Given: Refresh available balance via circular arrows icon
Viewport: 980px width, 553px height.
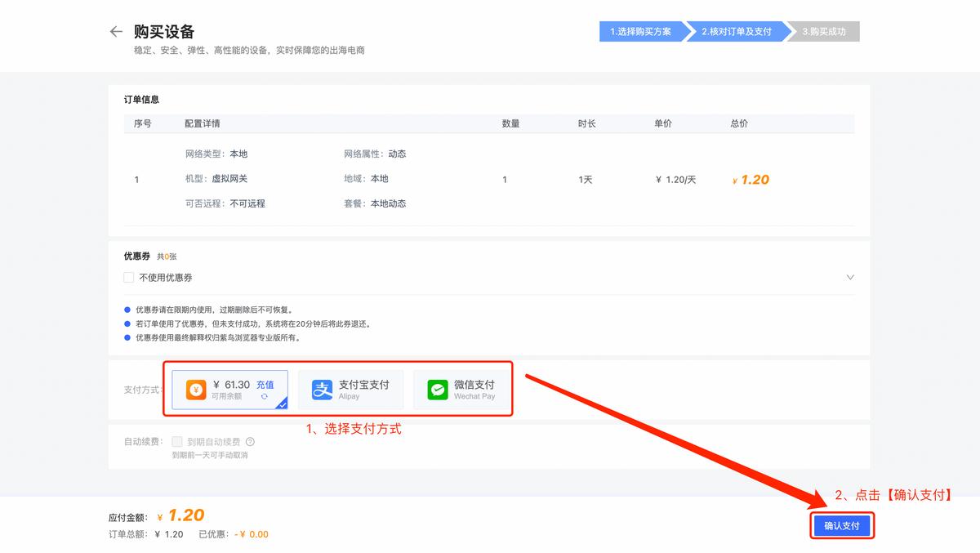Looking at the screenshot, I should tap(261, 398).
